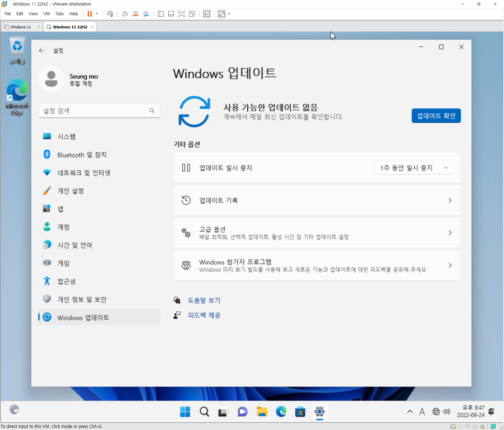Open the volume speaker tray icon

[446, 412]
